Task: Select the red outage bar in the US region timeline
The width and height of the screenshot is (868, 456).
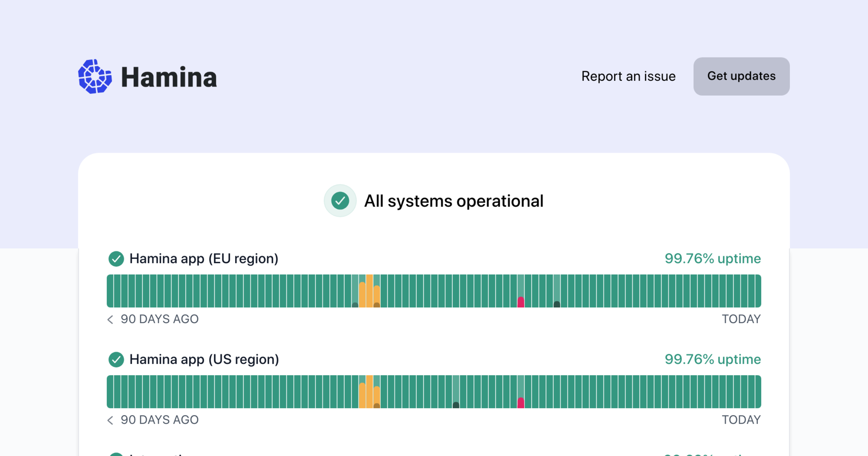Action: click(521, 402)
